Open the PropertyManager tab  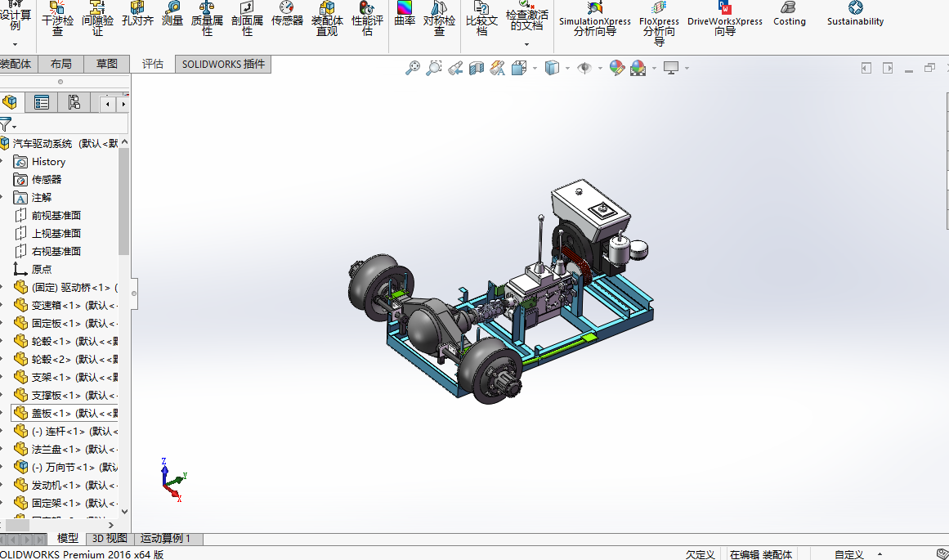pos(41,102)
